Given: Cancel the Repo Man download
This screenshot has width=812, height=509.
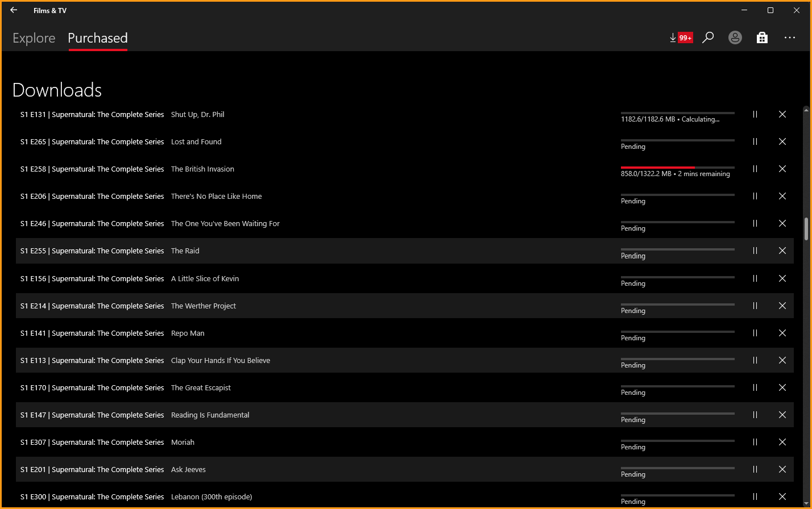Looking at the screenshot, I should [782, 333].
